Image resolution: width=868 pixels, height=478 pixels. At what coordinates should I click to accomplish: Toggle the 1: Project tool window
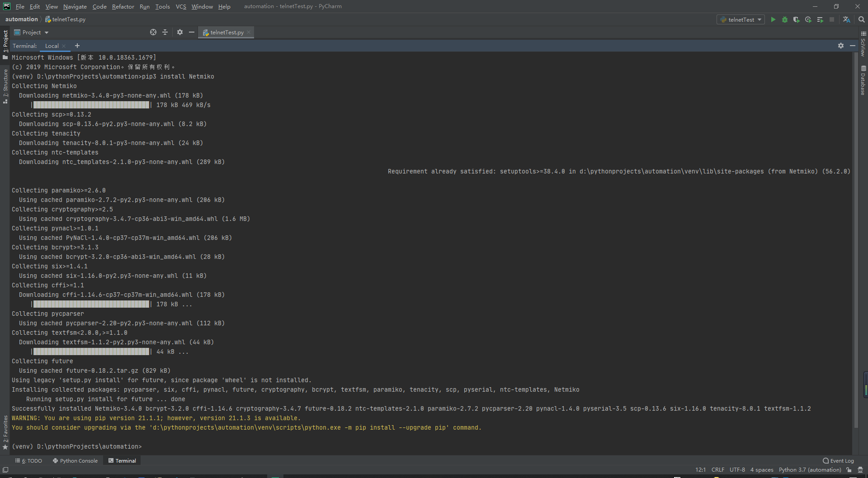click(x=5, y=45)
